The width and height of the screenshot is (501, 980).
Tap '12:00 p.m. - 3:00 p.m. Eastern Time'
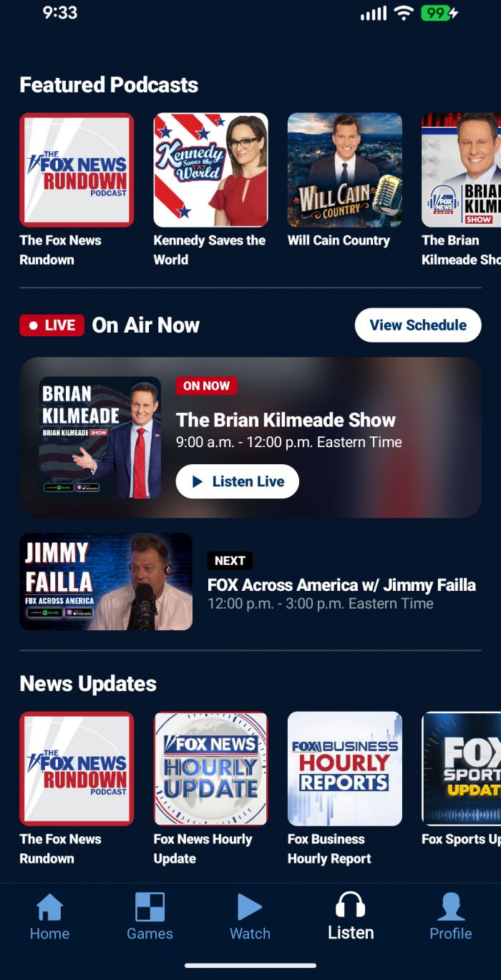tap(321, 604)
